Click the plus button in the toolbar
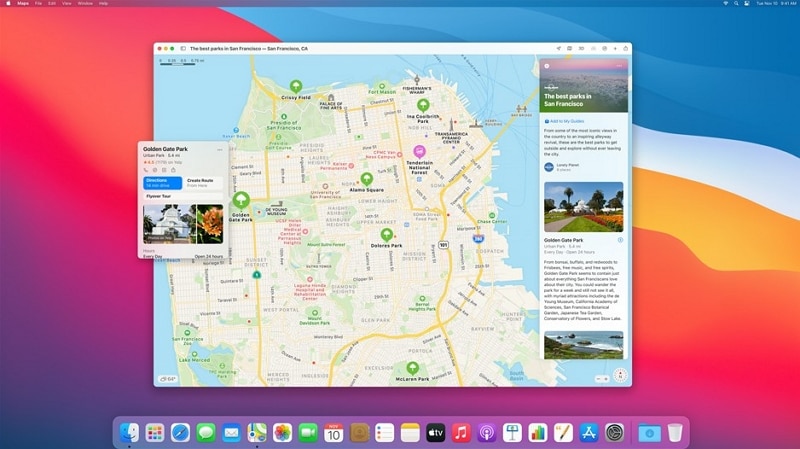 point(615,48)
